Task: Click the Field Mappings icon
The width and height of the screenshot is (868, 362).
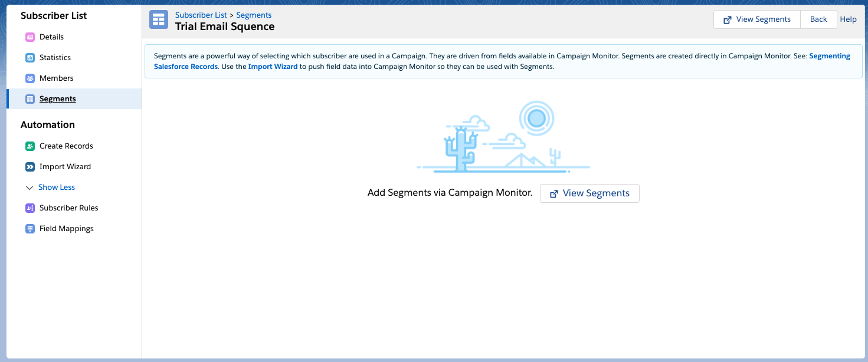Action: point(30,229)
